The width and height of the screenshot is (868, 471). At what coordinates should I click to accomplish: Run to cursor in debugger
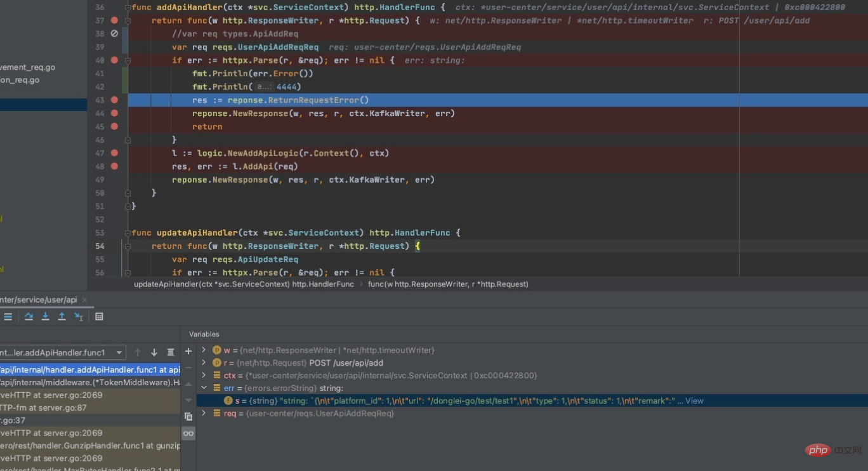click(79, 316)
